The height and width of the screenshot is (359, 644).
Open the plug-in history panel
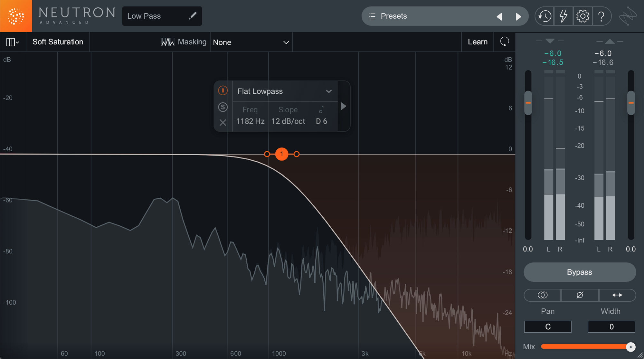tap(544, 16)
